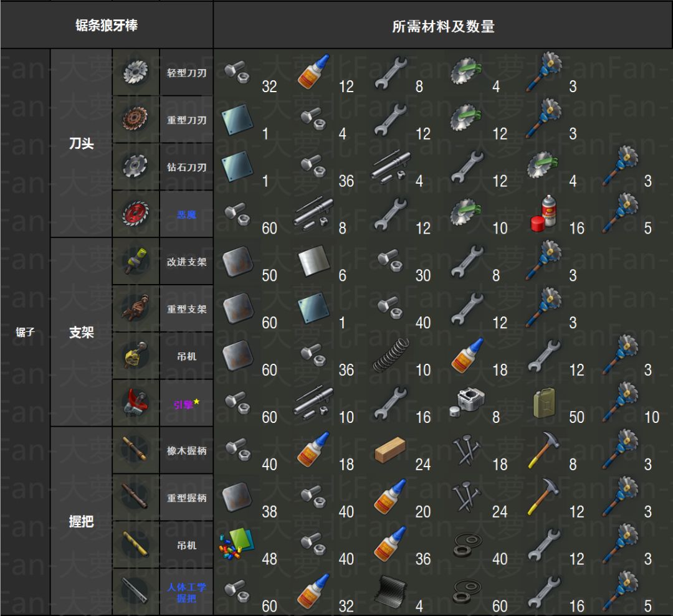Select the 钻石刀刃 name label
Image resolution: width=673 pixels, height=616 pixels.
[x=186, y=167]
